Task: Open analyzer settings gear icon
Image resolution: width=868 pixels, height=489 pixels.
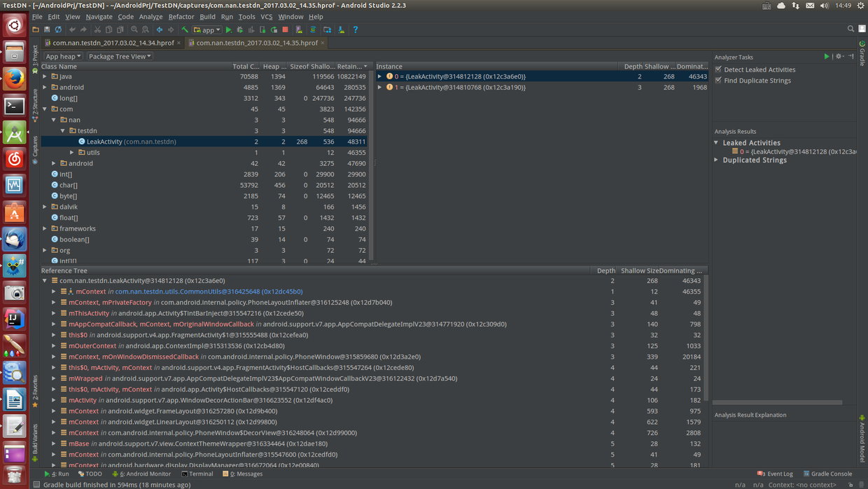Action: click(839, 57)
